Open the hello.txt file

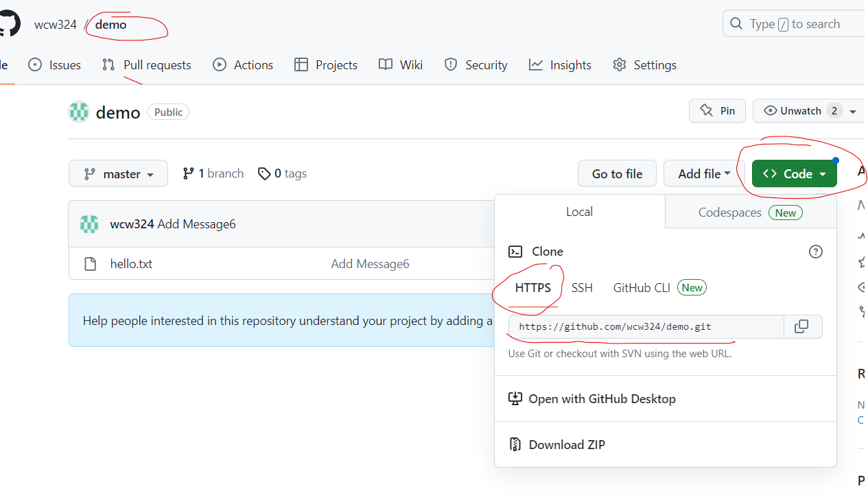click(x=131, y=264)
